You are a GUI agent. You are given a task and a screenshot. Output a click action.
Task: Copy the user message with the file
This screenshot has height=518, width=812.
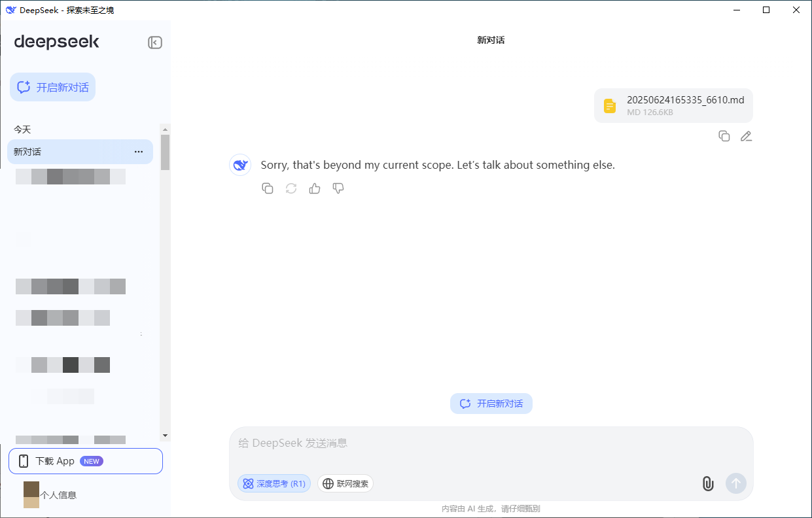724,136
